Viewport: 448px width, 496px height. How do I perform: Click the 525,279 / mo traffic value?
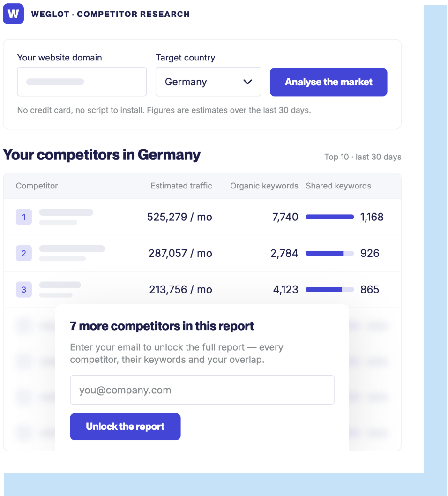pyautogui.click(x=179, y=217)
